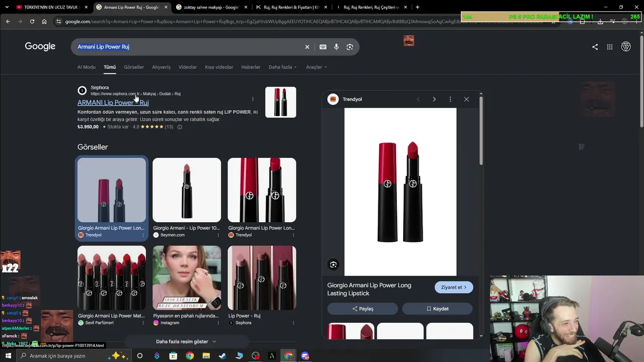Click the 'Paylaş' share button
The width and height of the screenshot is (644, 362).
point(362,309)
